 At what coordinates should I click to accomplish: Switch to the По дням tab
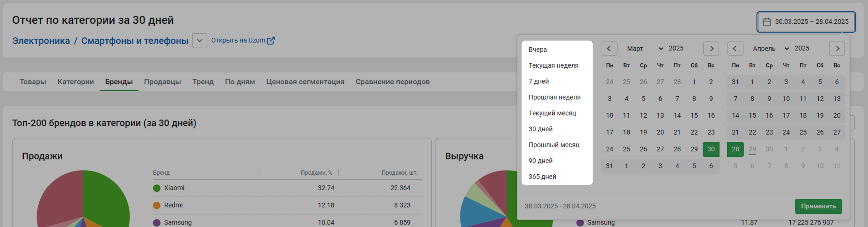(240, 82)
